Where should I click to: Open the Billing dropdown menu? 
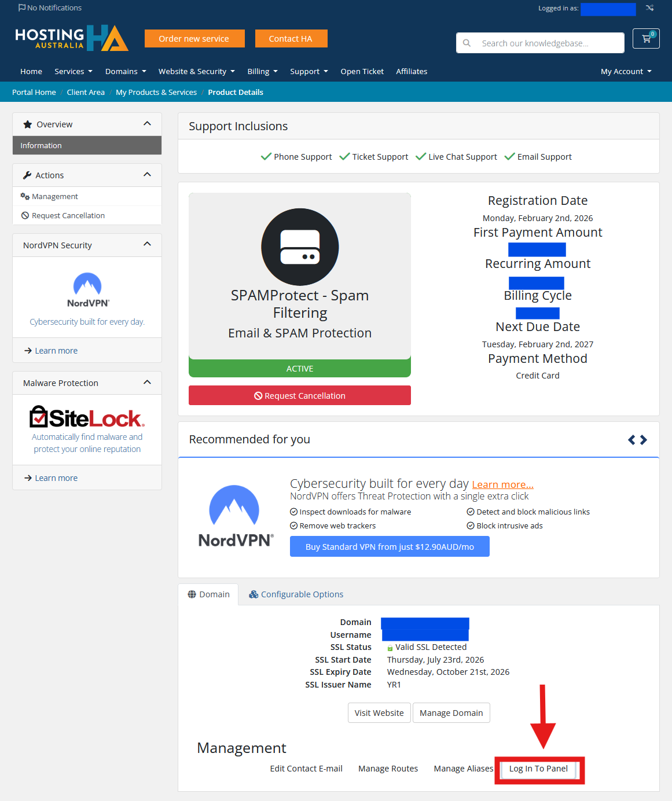263,71
